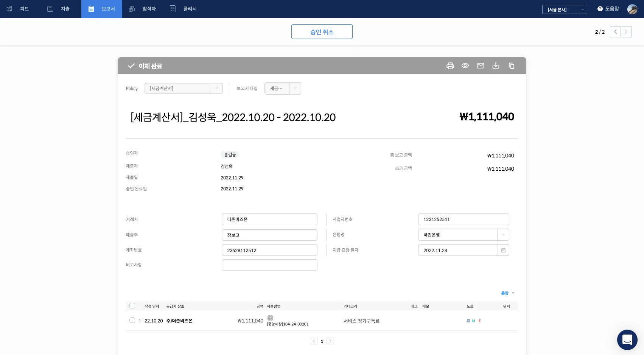Open the [서울 본사] workspace dropdown
644x355 pixels.
pos(565,9)
